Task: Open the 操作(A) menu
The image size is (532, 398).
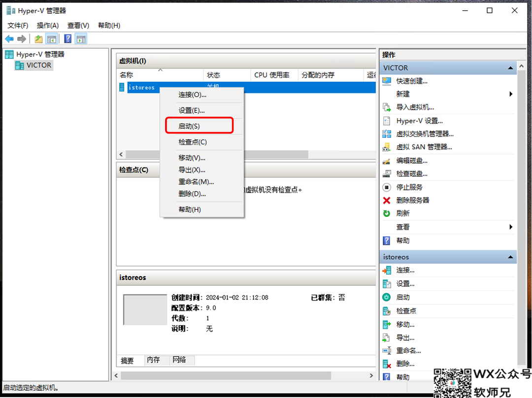Action: pyautogui.click(x=48, y=26)
